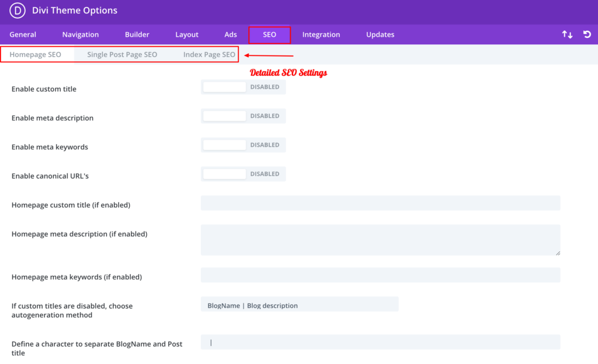Screen dimensions: 598x364
Task: Click the SEO tab
Action: tap(269, 34)
